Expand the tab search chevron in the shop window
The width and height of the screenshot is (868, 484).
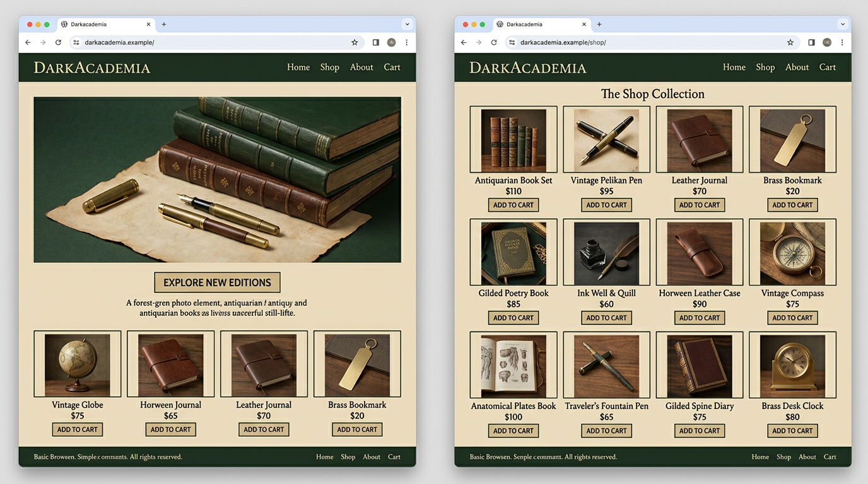pyautogui.click(x=843, y=25)
